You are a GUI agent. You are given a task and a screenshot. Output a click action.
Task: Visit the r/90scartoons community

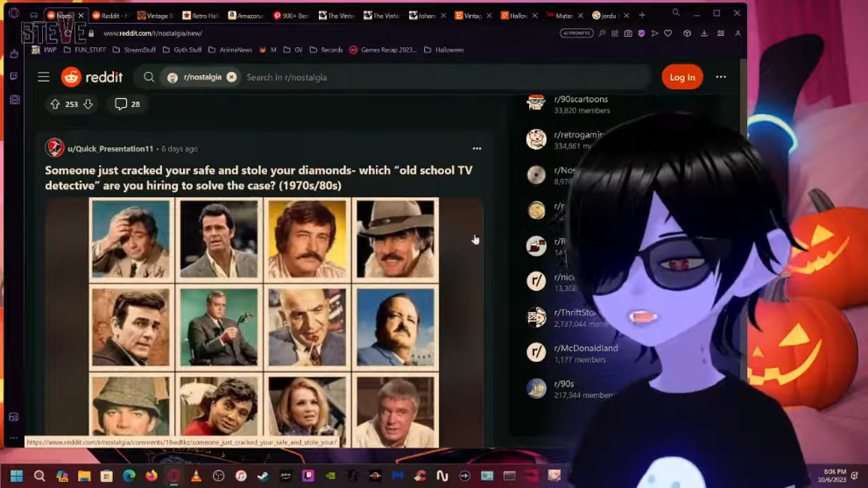tap(581, 99)
